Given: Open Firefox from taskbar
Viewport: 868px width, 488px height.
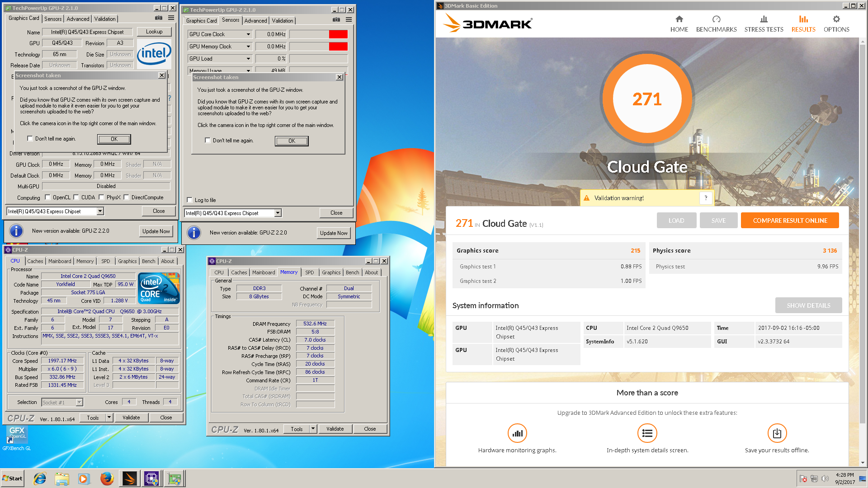Looking at the screenshot, I should (x=107, y=479).
